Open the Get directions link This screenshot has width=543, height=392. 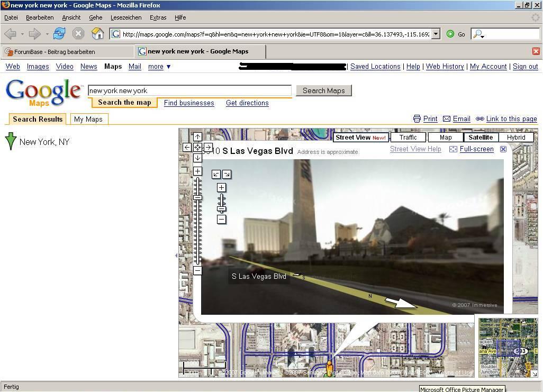point(247,103)
